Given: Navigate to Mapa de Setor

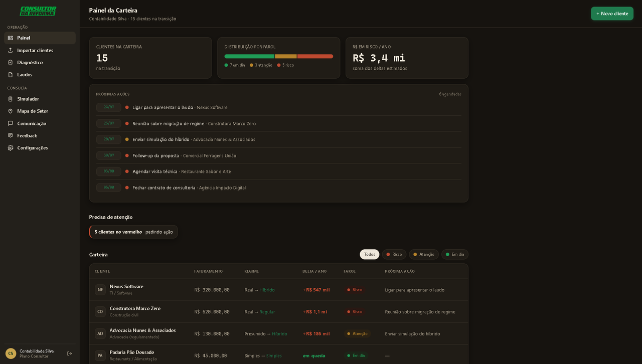Looking at the screenshot, I should [40, 111].
